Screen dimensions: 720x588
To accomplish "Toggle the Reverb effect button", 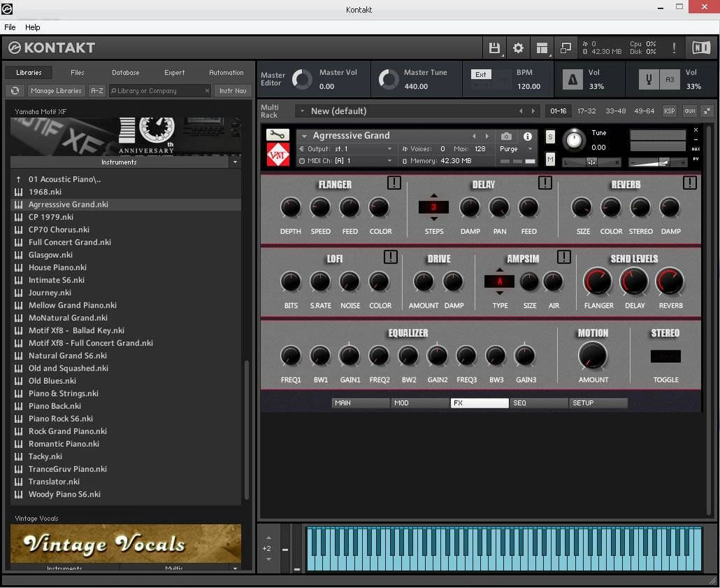I will [690, 182].
